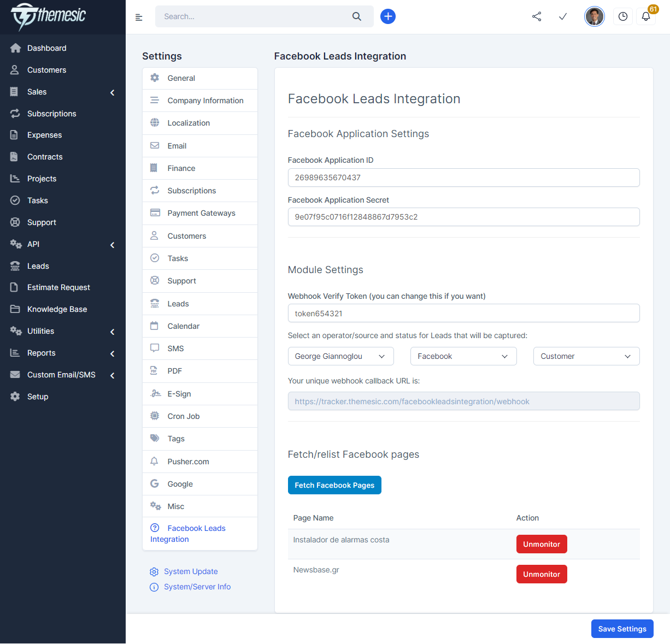Image resolution: width=670 pixels, height=644 pixels.
Task: Click the Subscriptions icon in sidebar
Action: (15, 114)
